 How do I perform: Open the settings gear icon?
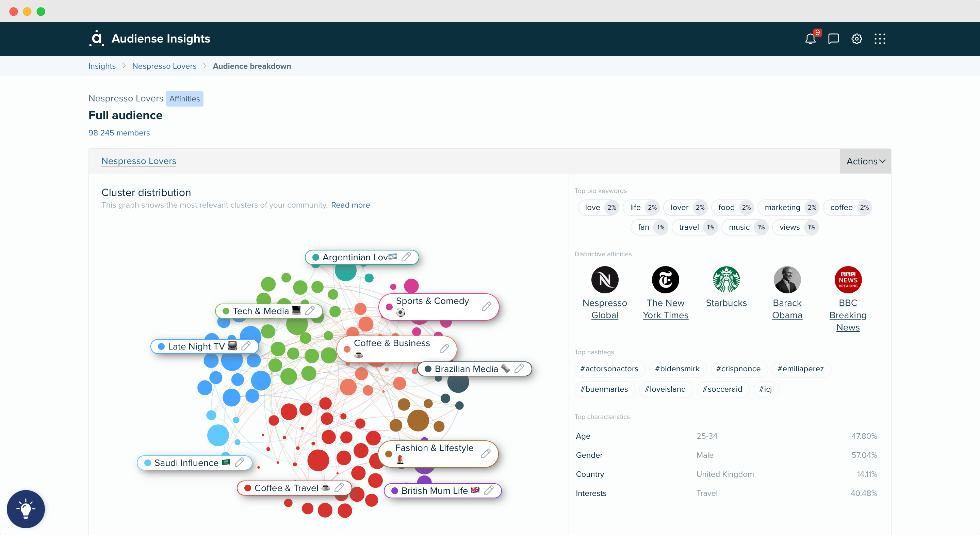click(x=856, y=38)
